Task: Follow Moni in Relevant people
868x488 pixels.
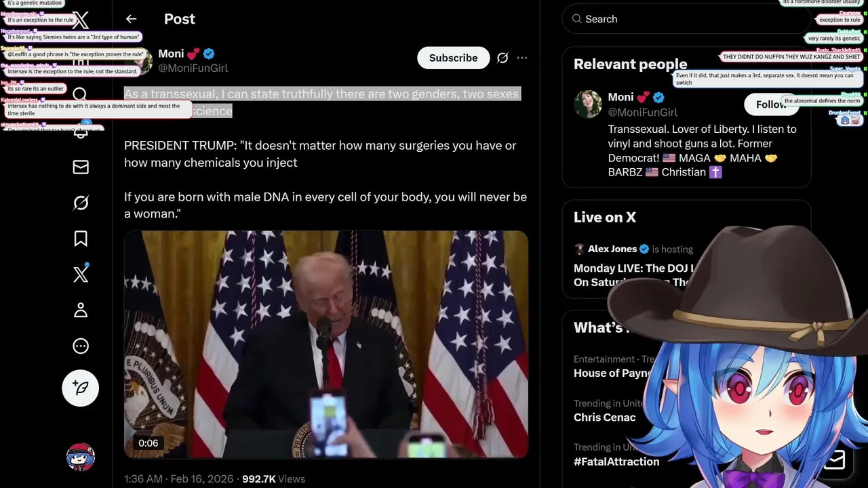Action: (771, 104)
